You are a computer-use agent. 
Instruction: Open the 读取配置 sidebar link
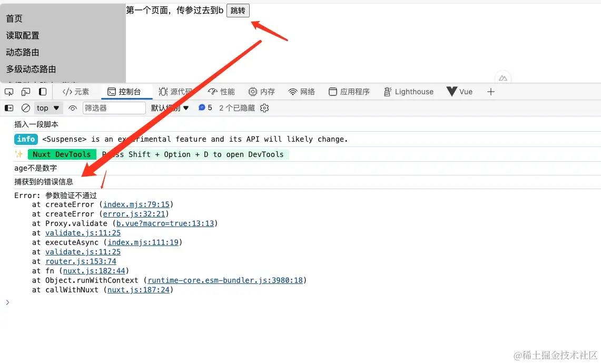(23, 35)
